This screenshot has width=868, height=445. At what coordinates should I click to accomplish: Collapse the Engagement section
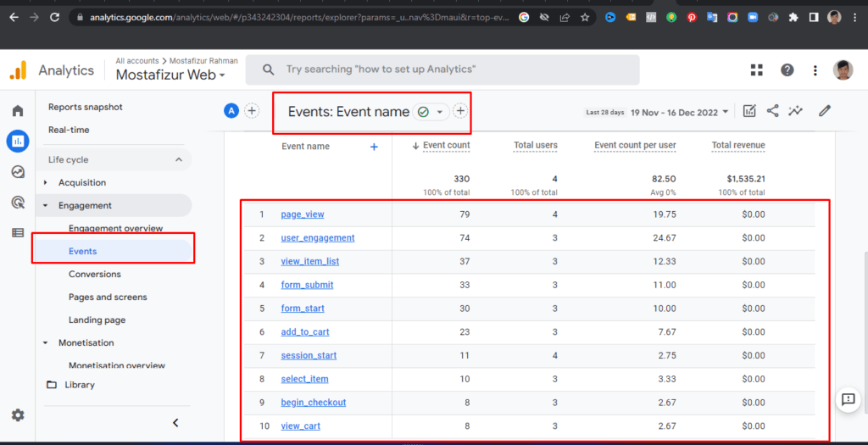(46, 205)
